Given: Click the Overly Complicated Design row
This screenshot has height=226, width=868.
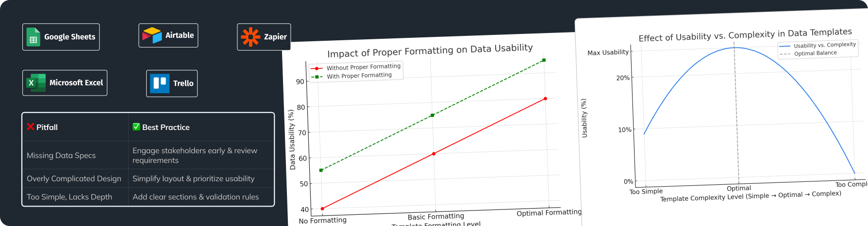Looking at the screenshot, I should pos(148,178).
